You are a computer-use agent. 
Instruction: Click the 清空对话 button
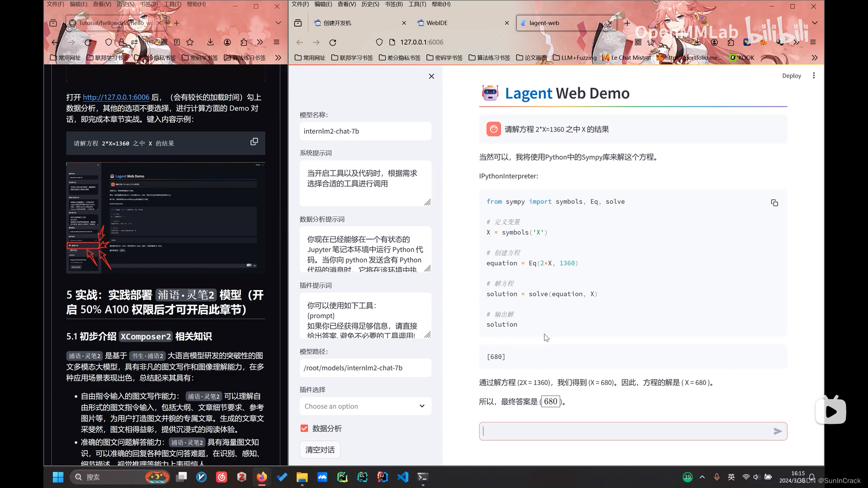320,450
